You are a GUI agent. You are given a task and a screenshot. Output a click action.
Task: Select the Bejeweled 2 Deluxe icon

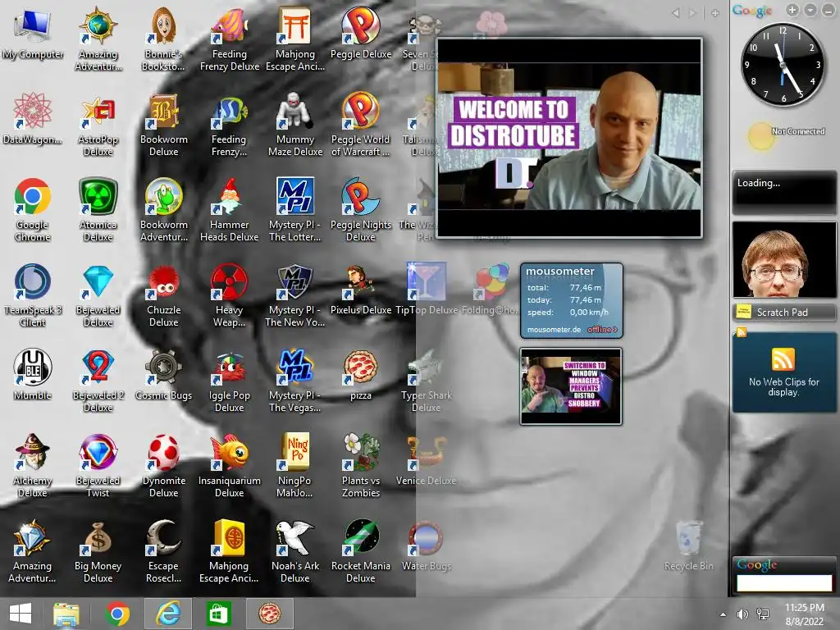98,367
